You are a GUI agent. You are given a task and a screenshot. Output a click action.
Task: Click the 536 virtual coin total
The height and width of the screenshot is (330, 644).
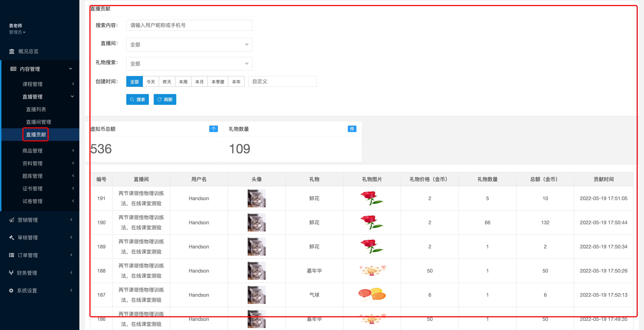101,149
